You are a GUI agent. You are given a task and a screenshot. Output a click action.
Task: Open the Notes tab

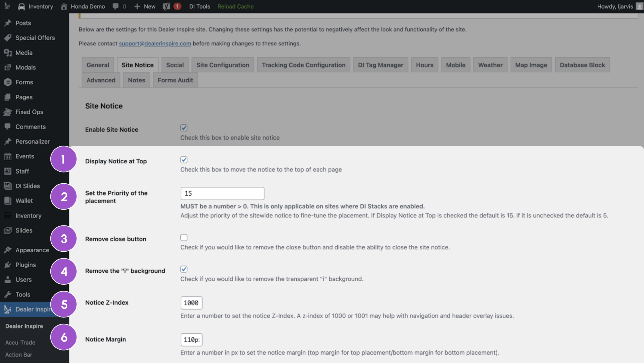tap(137, 80)
